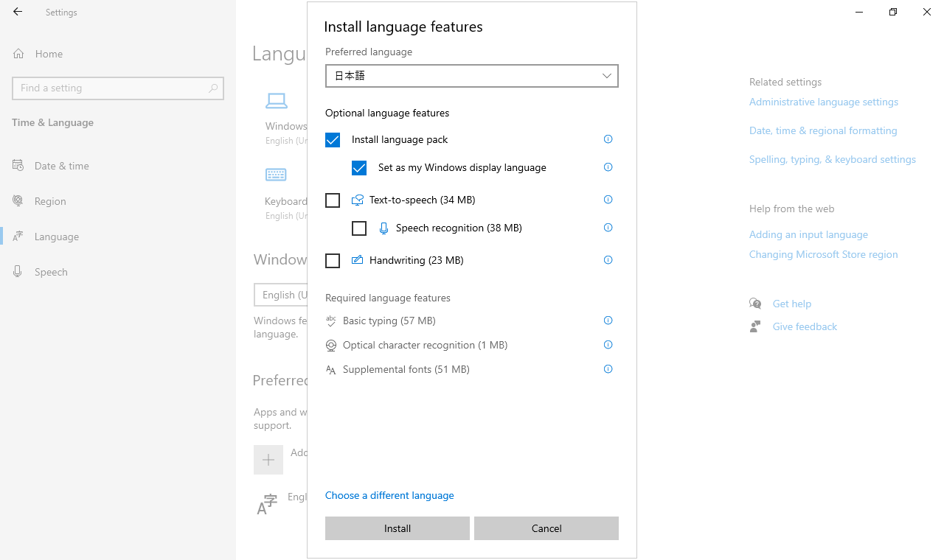This screenshot has width=944, height=560.
Task: Click Choose a different language link
Action: click(389, 495)
